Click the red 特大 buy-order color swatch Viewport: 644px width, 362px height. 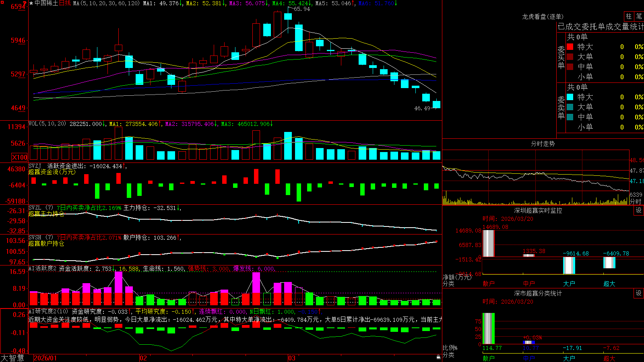click(x=570, y=47)
